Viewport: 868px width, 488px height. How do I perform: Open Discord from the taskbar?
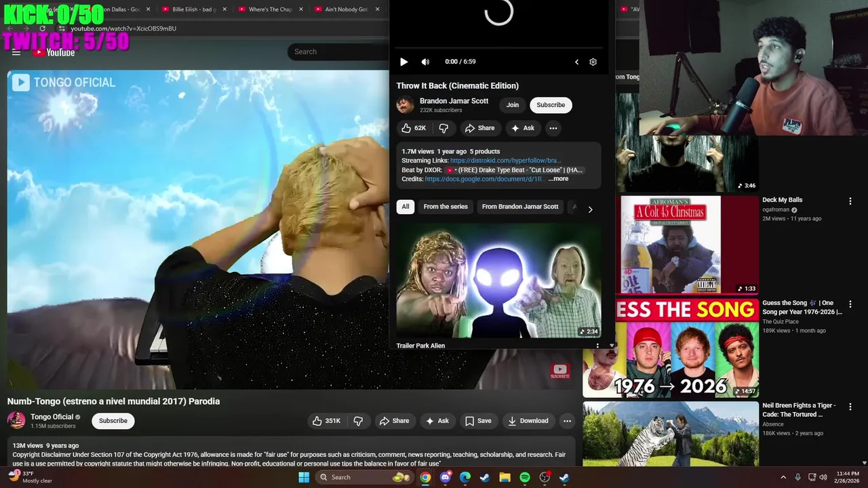(x=445, y=477)
